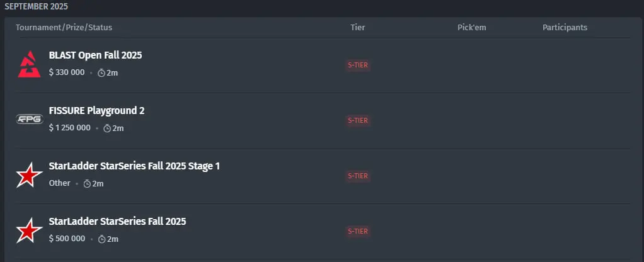Click the Tier column header
The height and width of the screenshot is (262, 644).
[x=358, y=28]
